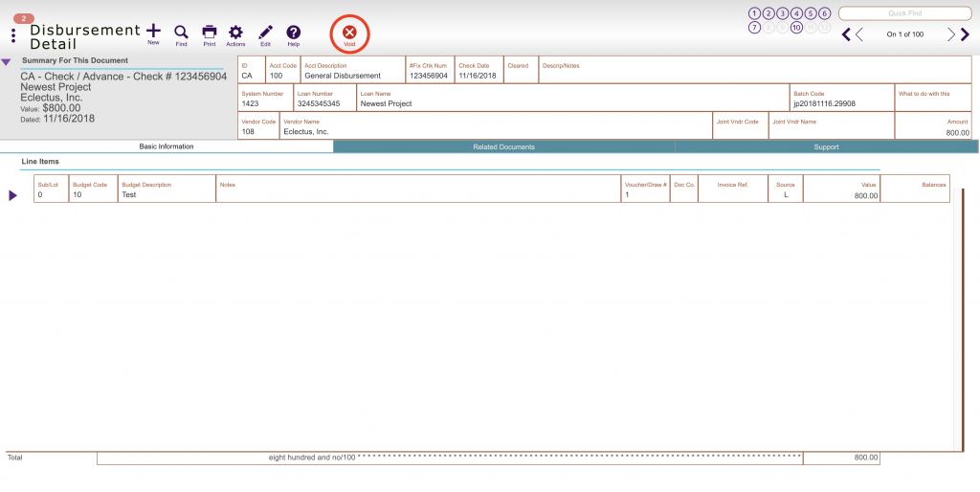The width and height of the screenshot is (980, 492).
Task: Switch to the Related Documents tab
Action: (x=503, y=146)
